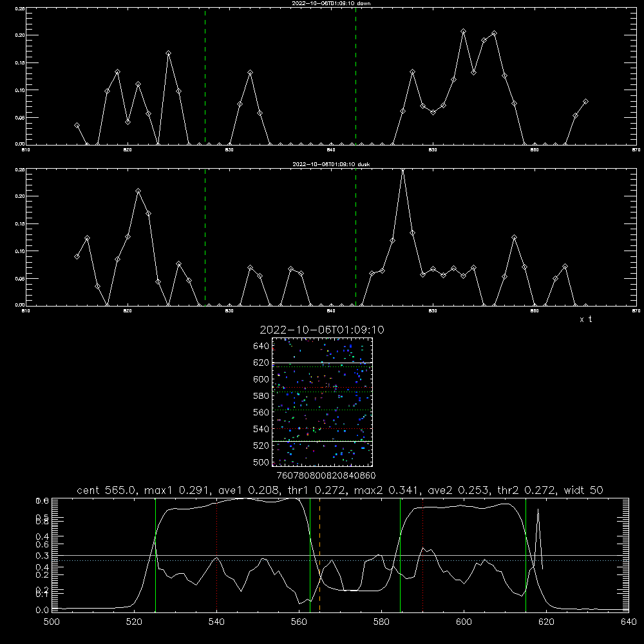Click the right green dashed line in dawn plot
Viewport: 644px width, 644px height.
[355, 76]
